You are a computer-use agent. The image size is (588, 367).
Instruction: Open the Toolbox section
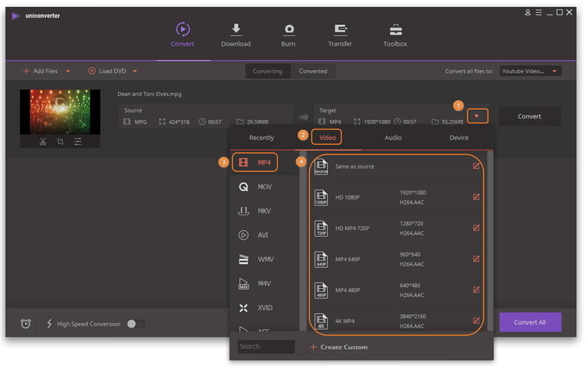coord(395,35)
